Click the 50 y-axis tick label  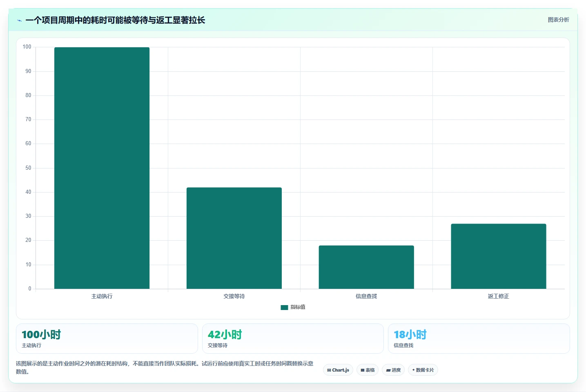(28, 168)
